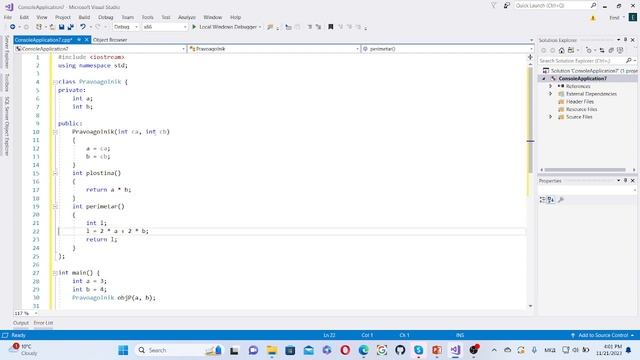Collapse the plostina() function block

(x=55, y=173)
